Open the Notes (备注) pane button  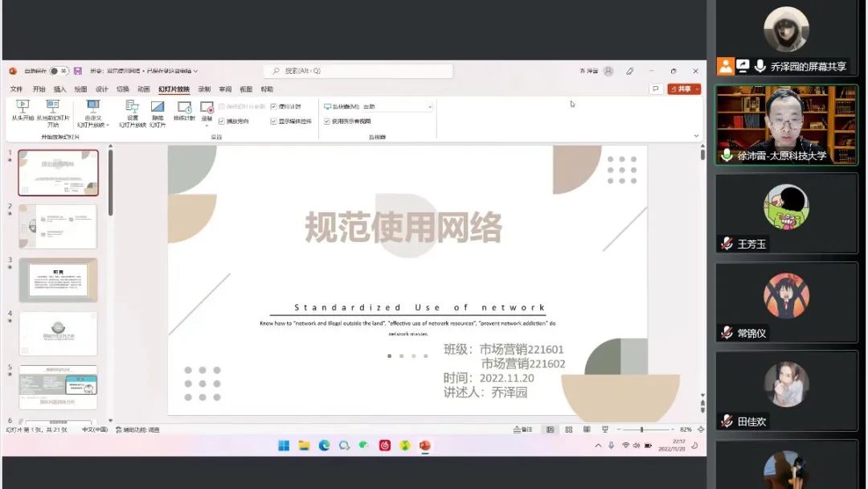523,429
